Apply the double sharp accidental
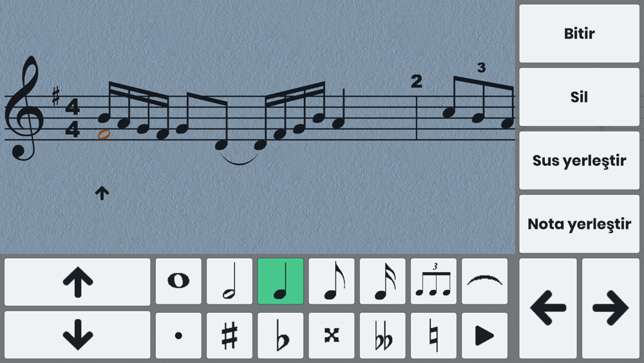This screenshot has height=363, width=644. [x=332, y=335]
